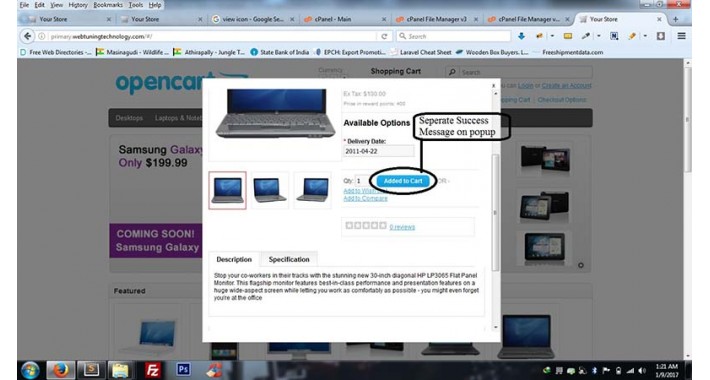Click the five-star rating row

366,226
